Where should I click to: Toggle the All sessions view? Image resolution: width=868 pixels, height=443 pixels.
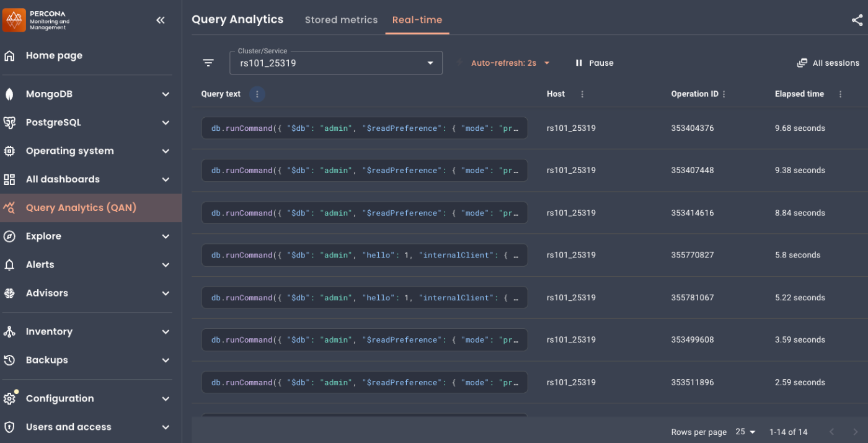pyautogui.click(x=828, y=63)
